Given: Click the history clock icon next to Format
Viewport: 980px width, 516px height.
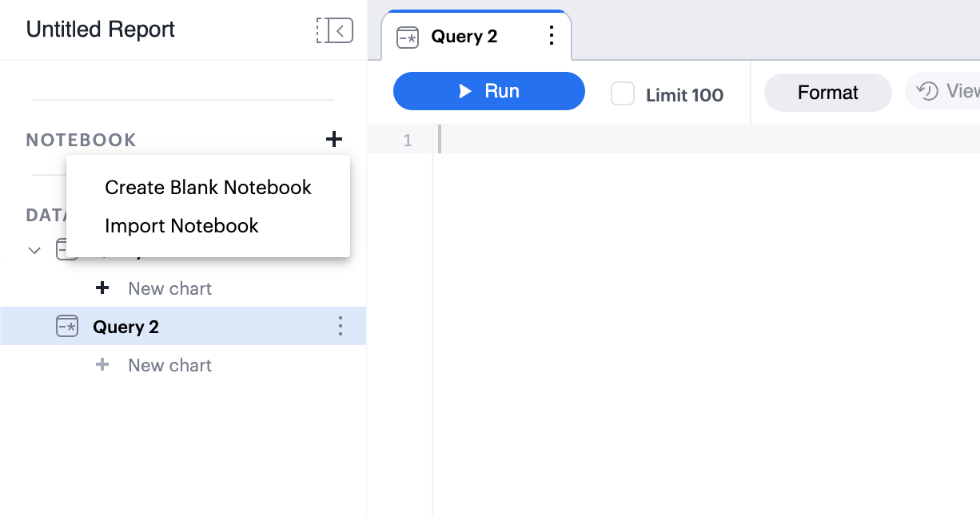Looking at the screenshot, I should [928, 92].
